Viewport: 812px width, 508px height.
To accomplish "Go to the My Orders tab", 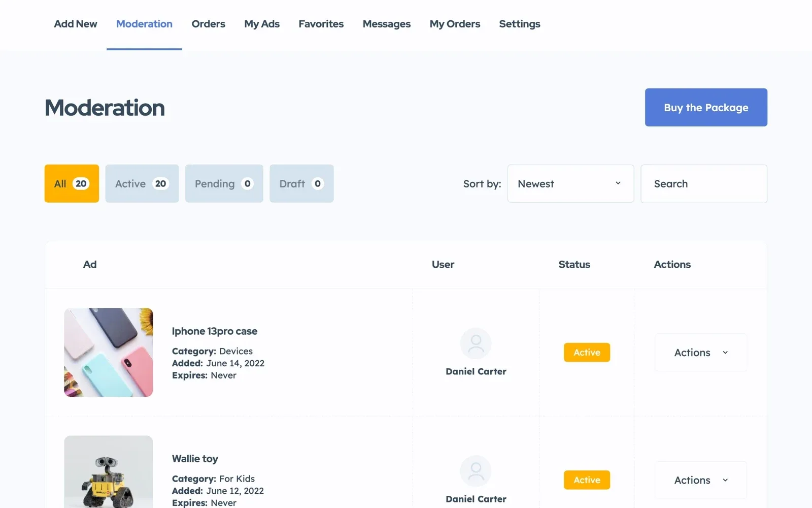I will tap(455, 24).
